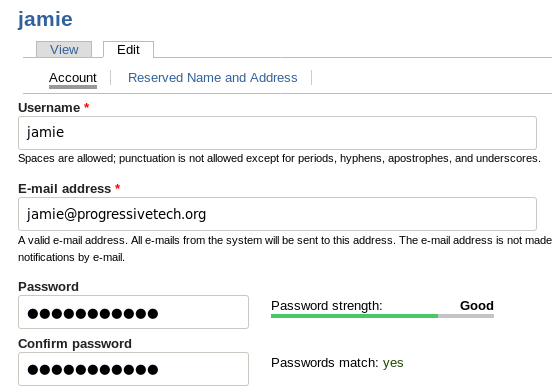Click the Password label text
Screen dimensions: 552x392
pyautogui.click(x=48, y=287)
